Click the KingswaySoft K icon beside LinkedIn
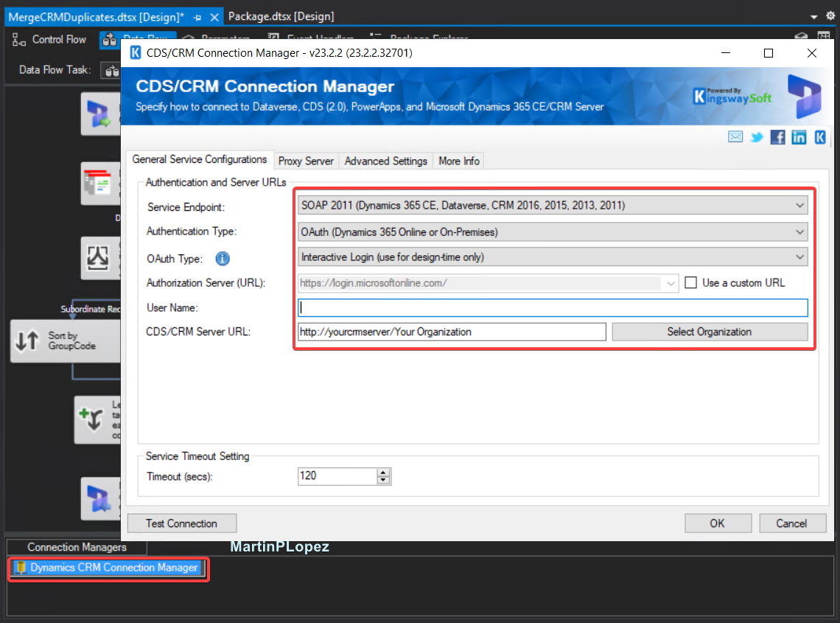Screen dimensions: 840x623 (819, 137)
